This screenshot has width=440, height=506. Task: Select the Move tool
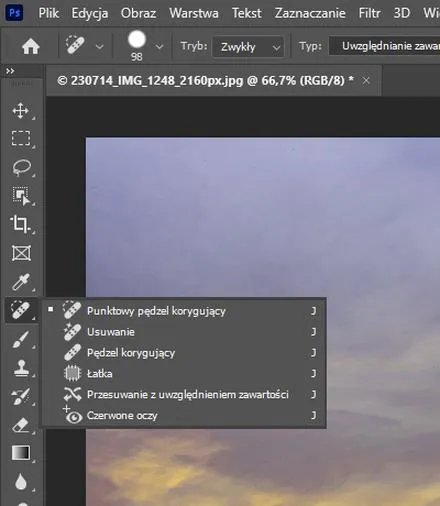pos(21,111)
